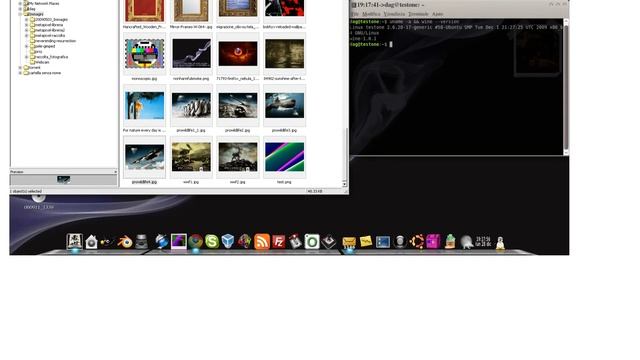Expand raccolta_fotografica folder node
The image size is (640, 360).
coord(27,57)
